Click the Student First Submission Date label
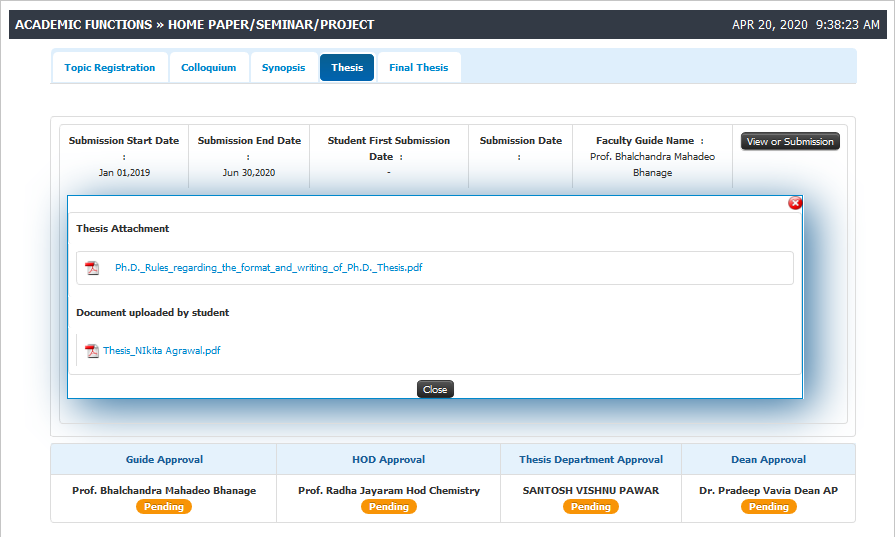 [x=388, y=148]
